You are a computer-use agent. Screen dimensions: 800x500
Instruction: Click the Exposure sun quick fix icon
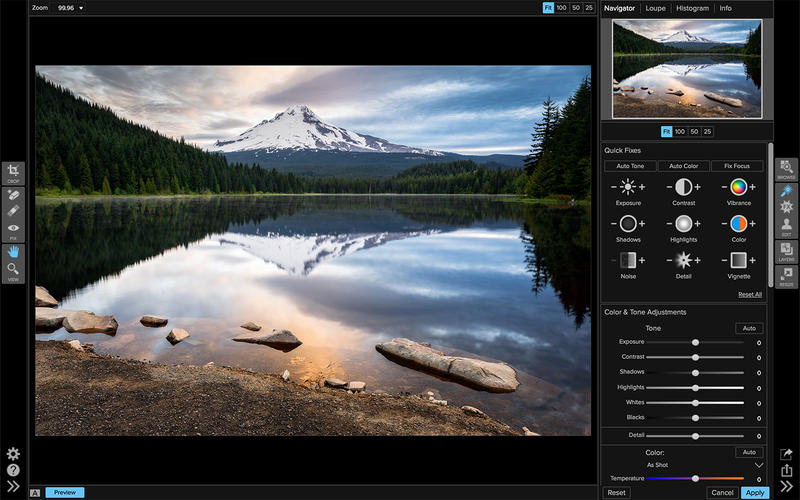(628, 186)
